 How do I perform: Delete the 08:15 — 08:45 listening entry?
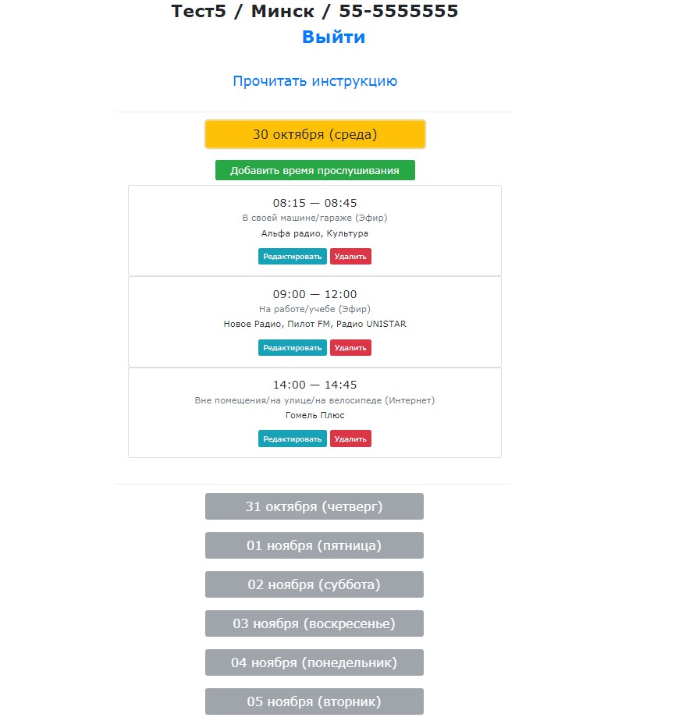point(350,257)
